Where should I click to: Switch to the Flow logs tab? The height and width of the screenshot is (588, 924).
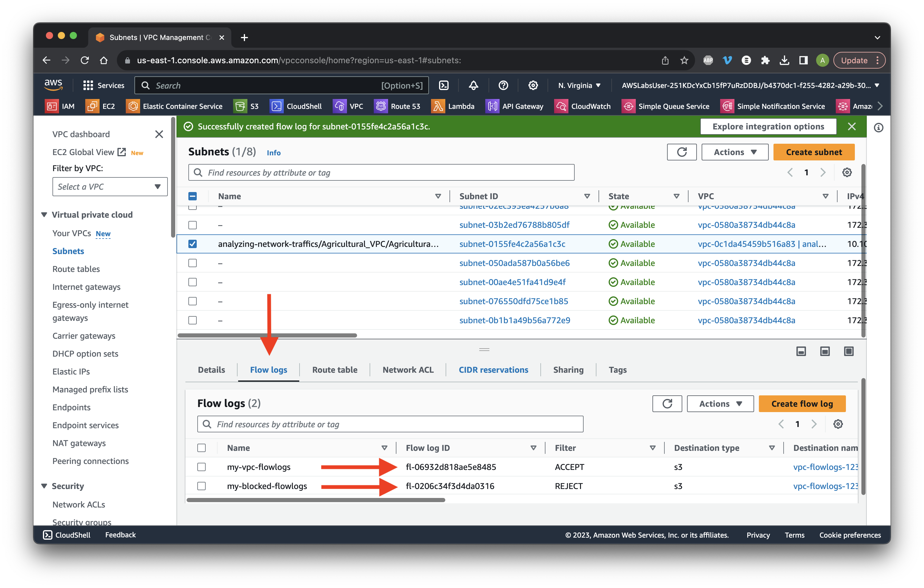click(x=268, y=370)
